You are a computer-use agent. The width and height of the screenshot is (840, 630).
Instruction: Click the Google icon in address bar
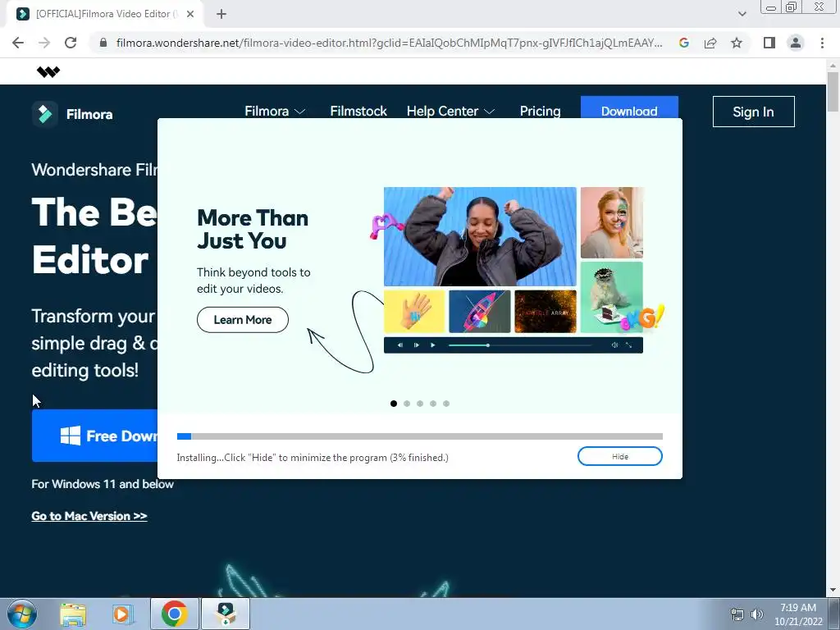coord(683,43)
